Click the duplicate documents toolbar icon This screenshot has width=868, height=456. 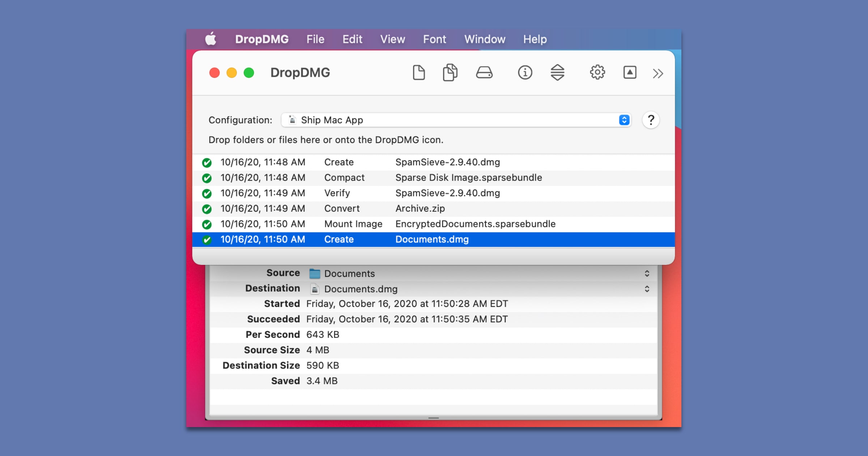tap(450, 73)
